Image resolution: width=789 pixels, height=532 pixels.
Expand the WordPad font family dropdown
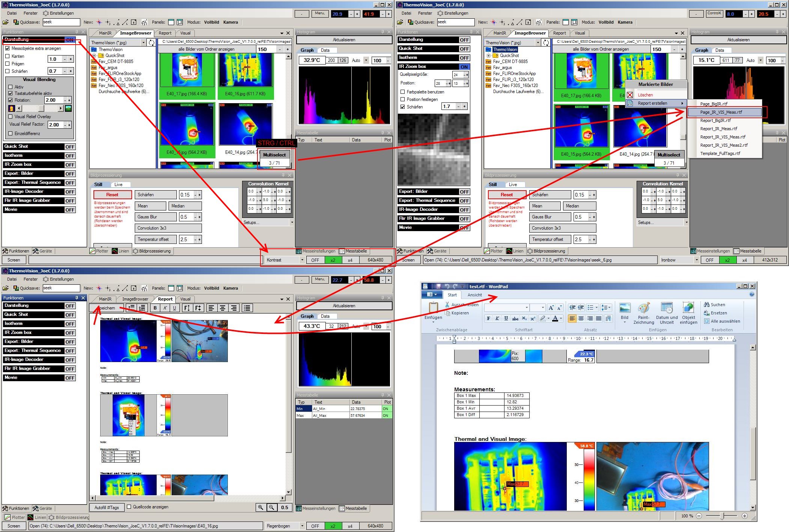527,308
